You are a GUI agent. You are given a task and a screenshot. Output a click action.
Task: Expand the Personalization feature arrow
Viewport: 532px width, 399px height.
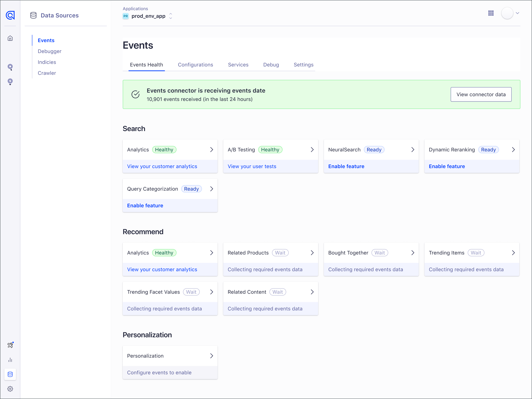[x=212, y=356]
